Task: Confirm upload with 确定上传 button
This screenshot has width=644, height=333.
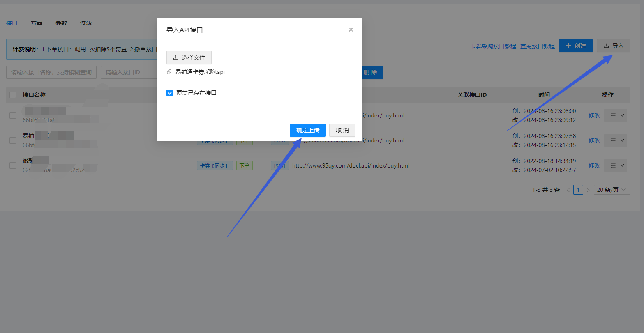Action: 308,130
